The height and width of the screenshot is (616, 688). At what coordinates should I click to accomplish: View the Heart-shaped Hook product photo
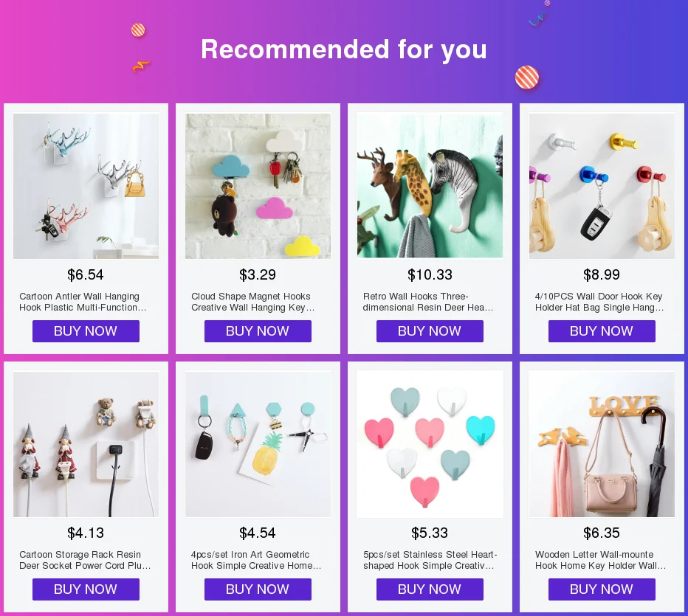430,444
